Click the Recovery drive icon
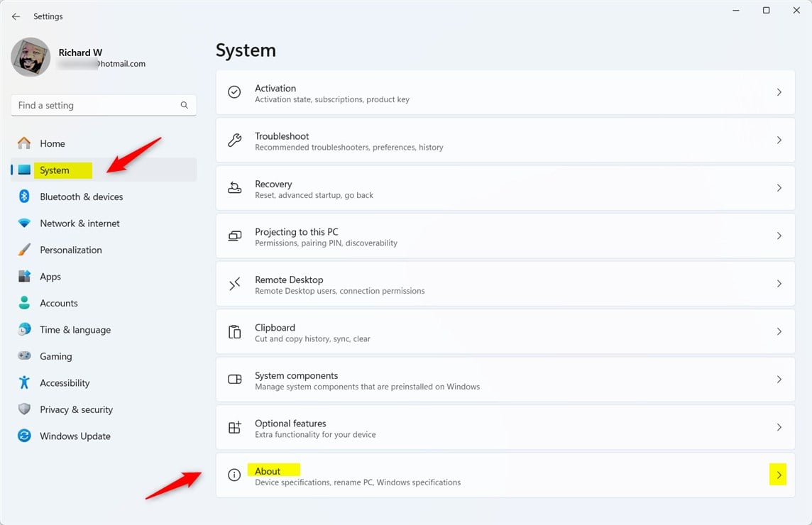The width and height of the screenshot is (812, 525). click(x=234, y=188)
